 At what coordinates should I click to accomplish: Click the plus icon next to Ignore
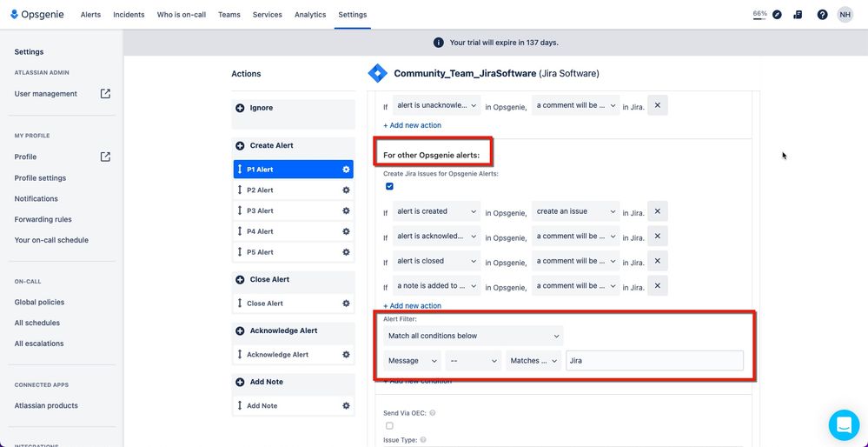pos(241,108)
